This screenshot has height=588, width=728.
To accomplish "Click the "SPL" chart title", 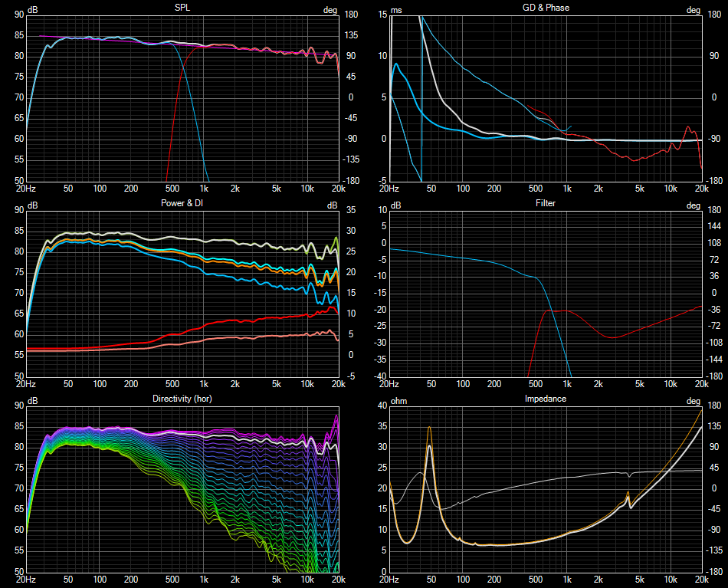I will click(182, 8).
